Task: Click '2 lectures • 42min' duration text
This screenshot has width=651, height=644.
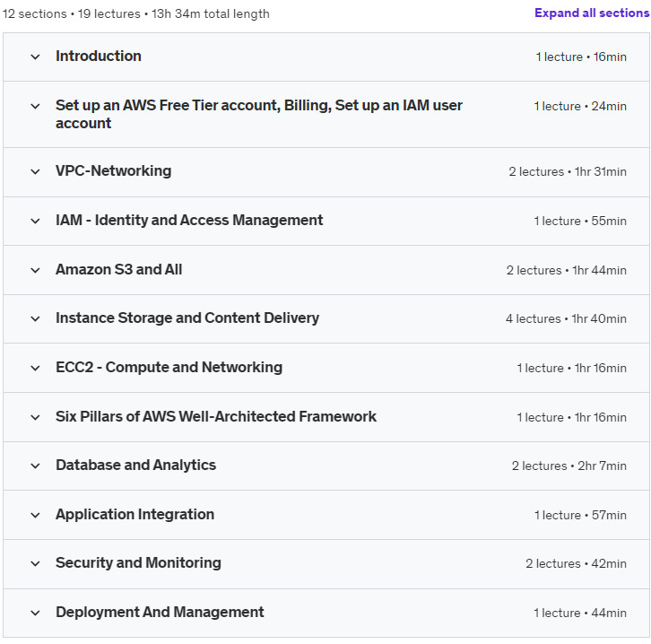Action: (x=576, y=564)
